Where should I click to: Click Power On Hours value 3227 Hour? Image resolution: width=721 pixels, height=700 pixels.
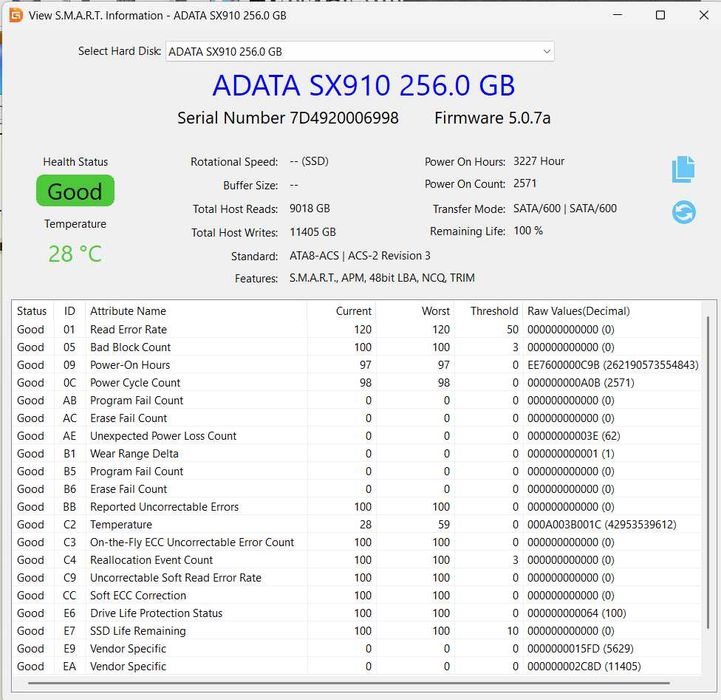coord(538,161)
